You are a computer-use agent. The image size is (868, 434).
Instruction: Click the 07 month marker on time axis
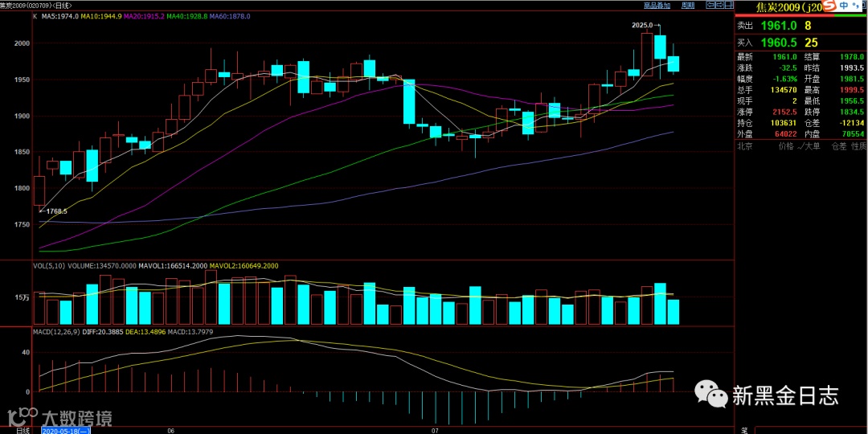435,430
